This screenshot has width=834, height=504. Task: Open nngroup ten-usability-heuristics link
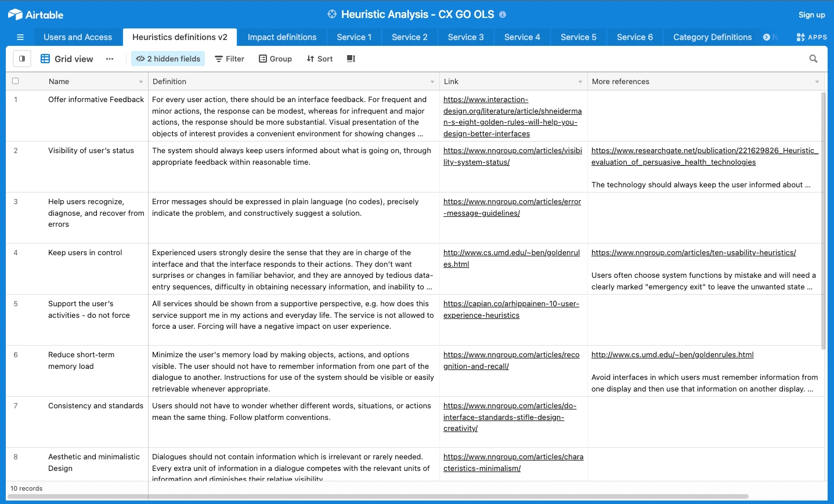coord(694,252)
